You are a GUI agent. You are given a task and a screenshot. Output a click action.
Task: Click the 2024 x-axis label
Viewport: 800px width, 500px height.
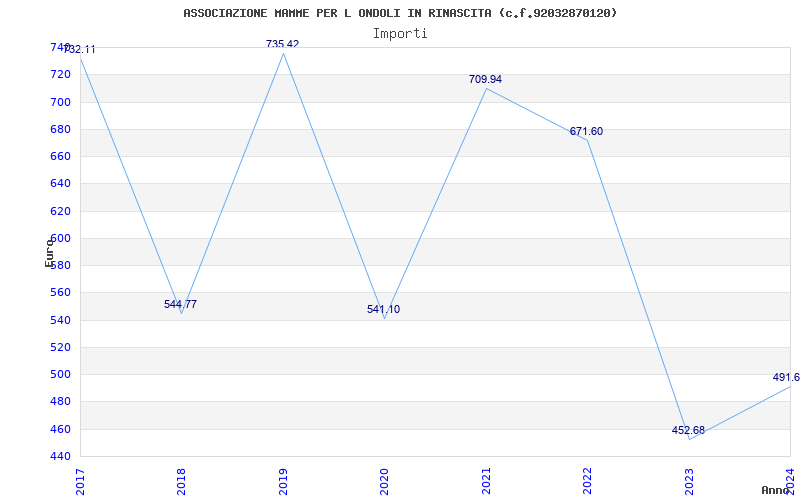pos(790,482)
